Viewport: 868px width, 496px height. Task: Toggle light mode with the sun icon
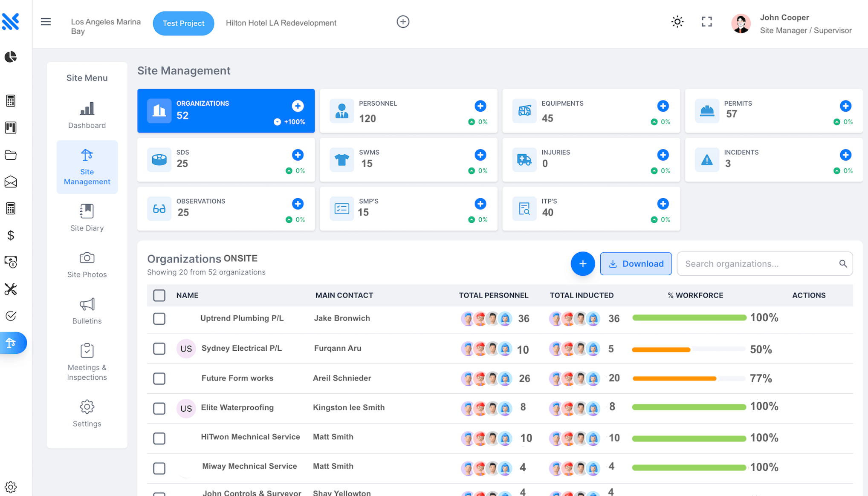click(x=677, y=22)
